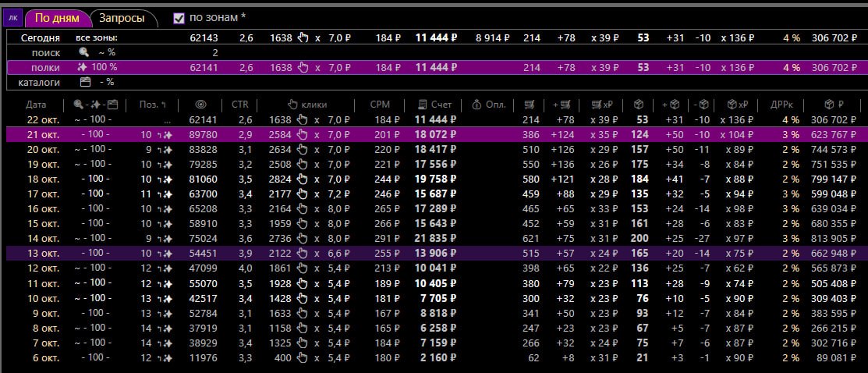Screen dimensions: 868x373
Task: Click the 291 ₽ CPM value
Action: pos(388,238)
